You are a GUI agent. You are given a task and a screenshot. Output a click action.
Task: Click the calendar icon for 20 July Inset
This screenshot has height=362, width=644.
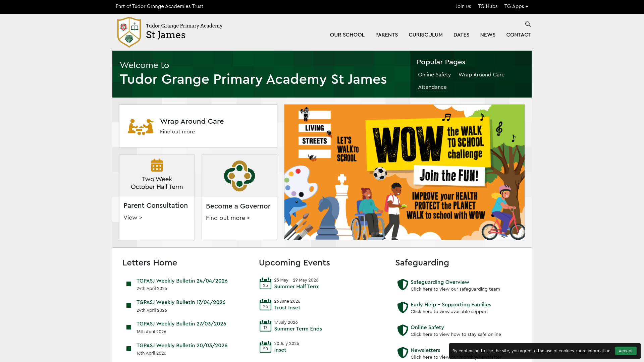pyautogui.click(x=265, y=347)
